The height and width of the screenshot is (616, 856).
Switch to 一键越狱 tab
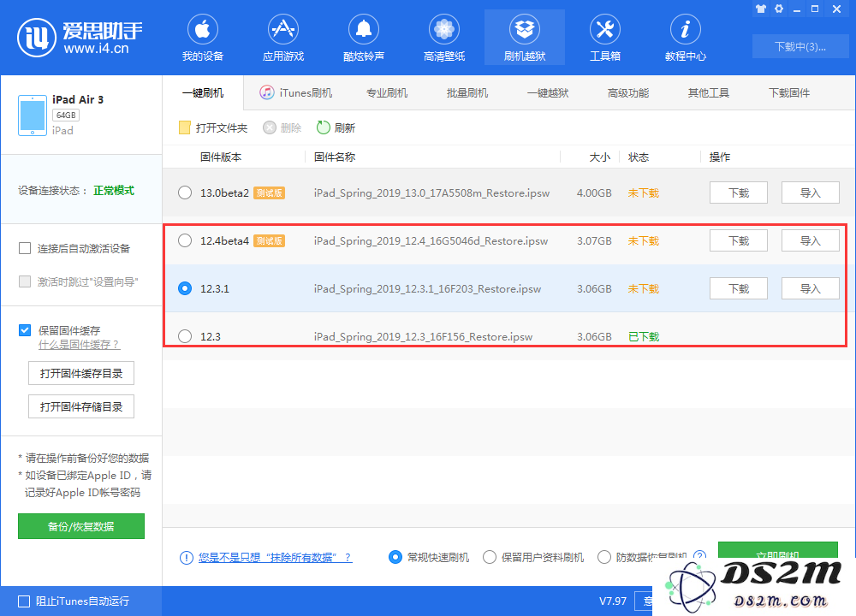[548, 92]
